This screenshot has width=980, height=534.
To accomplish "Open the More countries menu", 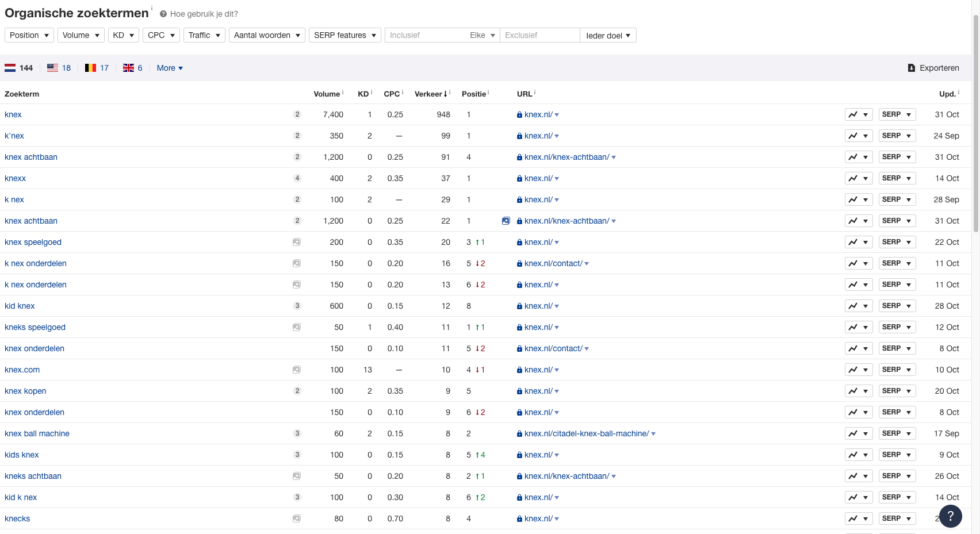I will pyautogui.click(x=170, y=68).
